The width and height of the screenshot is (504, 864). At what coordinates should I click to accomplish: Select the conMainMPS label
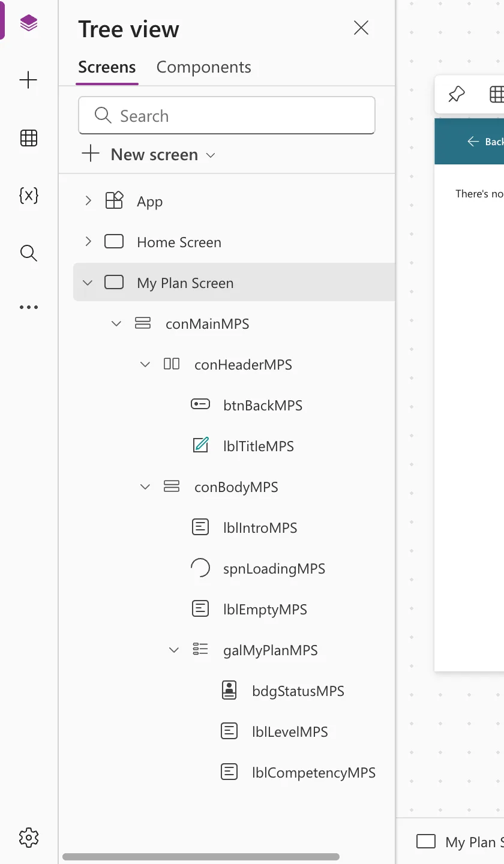pyautogui.click(x=207, y=324)
